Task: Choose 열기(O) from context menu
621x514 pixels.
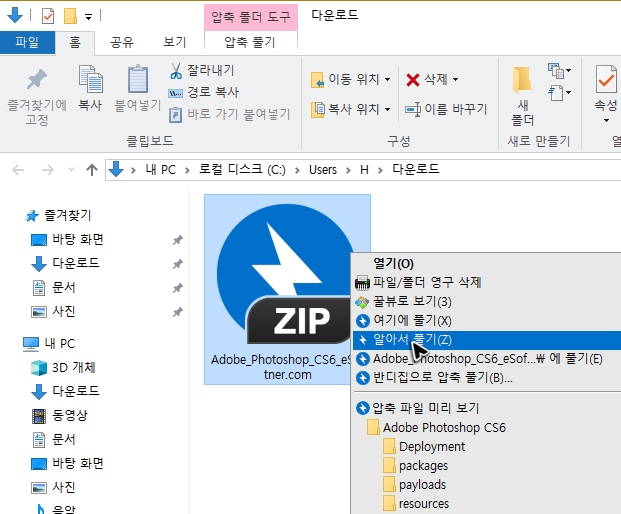Action: click(x=486, y=263)
